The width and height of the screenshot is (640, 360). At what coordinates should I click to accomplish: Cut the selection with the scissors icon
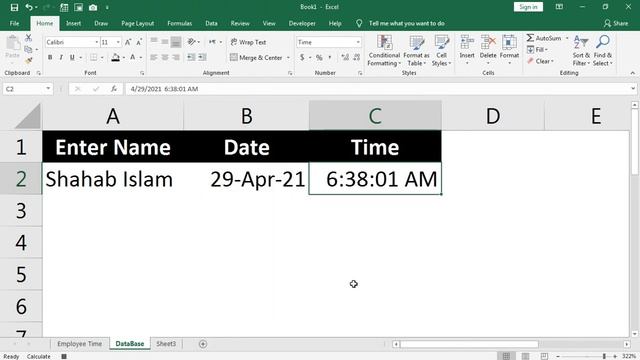point(28,38)
